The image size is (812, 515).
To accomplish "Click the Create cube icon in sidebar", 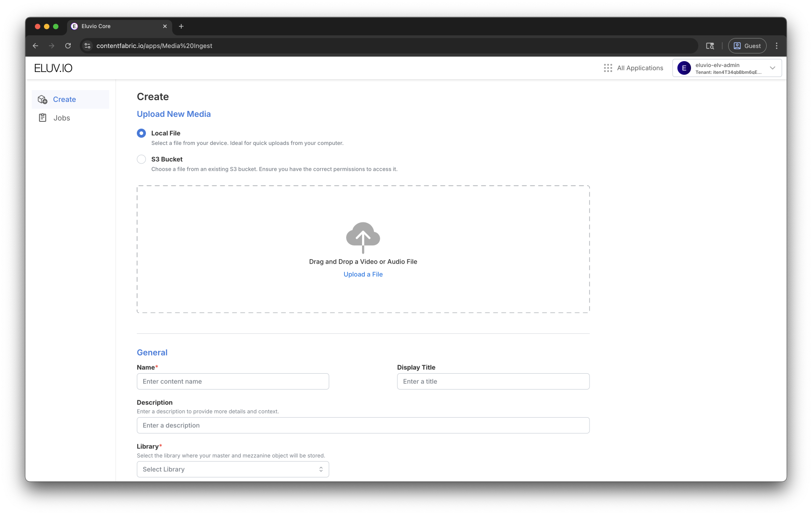I will (43, 100).
